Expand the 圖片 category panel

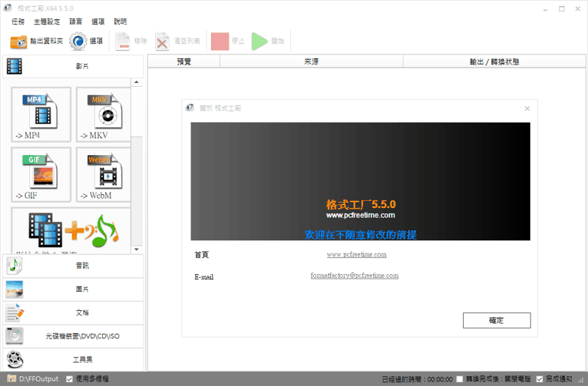point(73,289)
